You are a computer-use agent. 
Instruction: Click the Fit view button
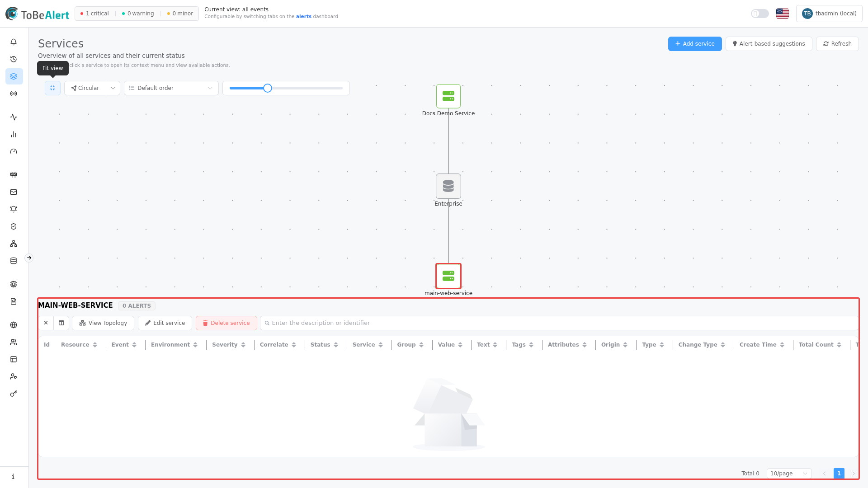click(52, 88)
